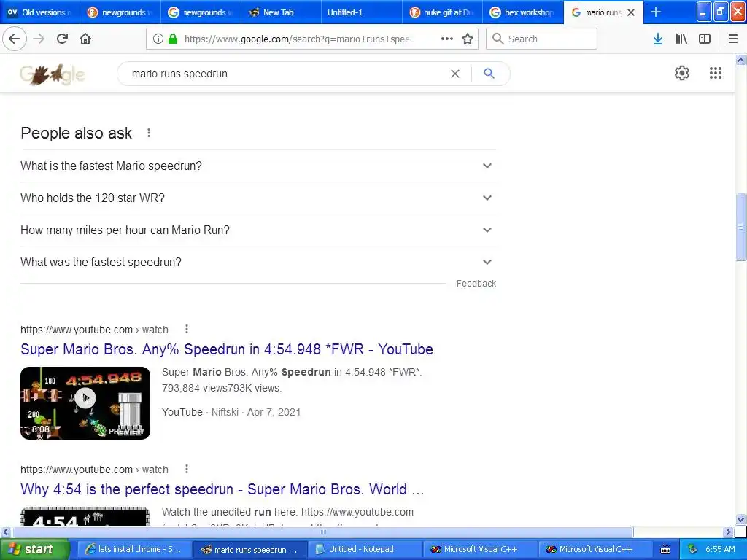Switch to the Untitled-1 tab
747x560 pixels.
(x=362, y=12)
